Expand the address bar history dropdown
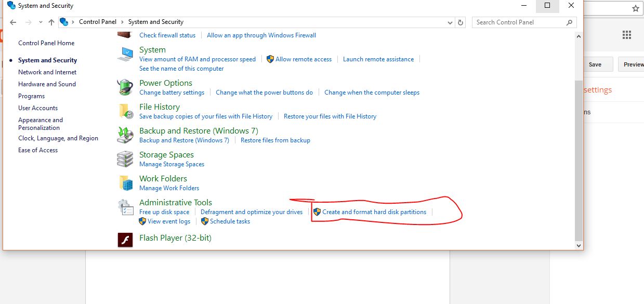The image size is (644, 304). [450, 22]
